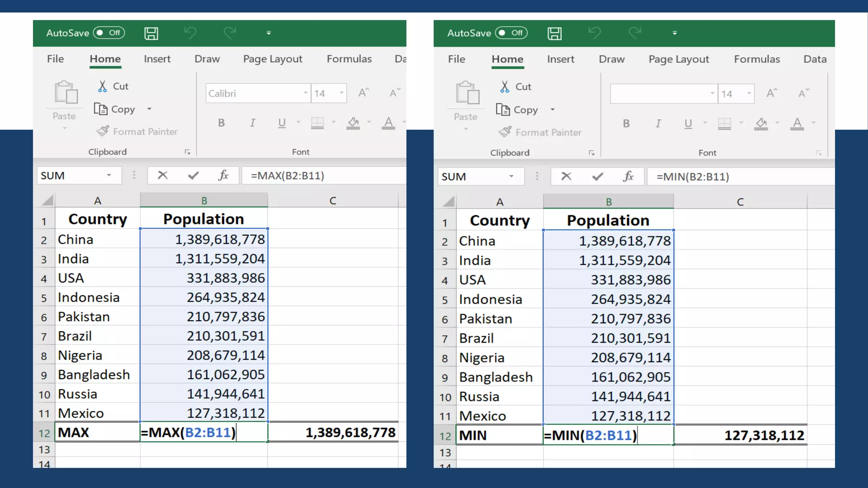Cancel the MAX formula with X button
This screenshot has height=488, width=868.
(x=162, y=175)
